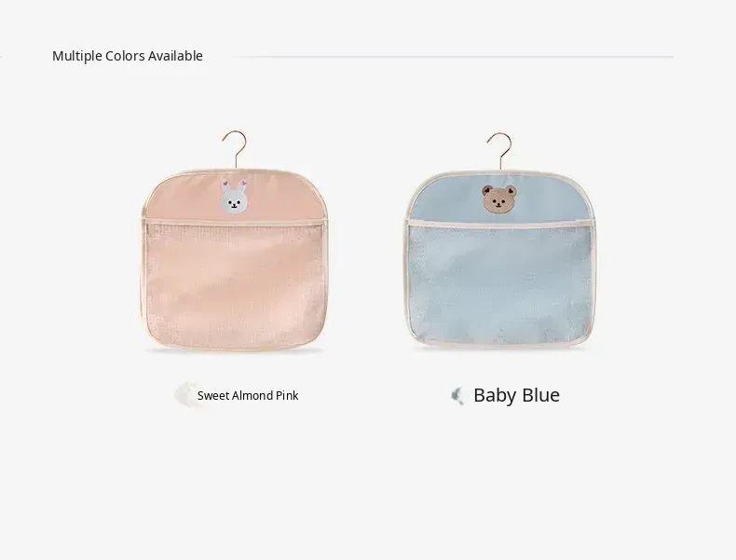Image resolution: width=736 pixels, height=560 pixels.
Task: Click the blue bag's metal hook
Action: coord(499,152)
